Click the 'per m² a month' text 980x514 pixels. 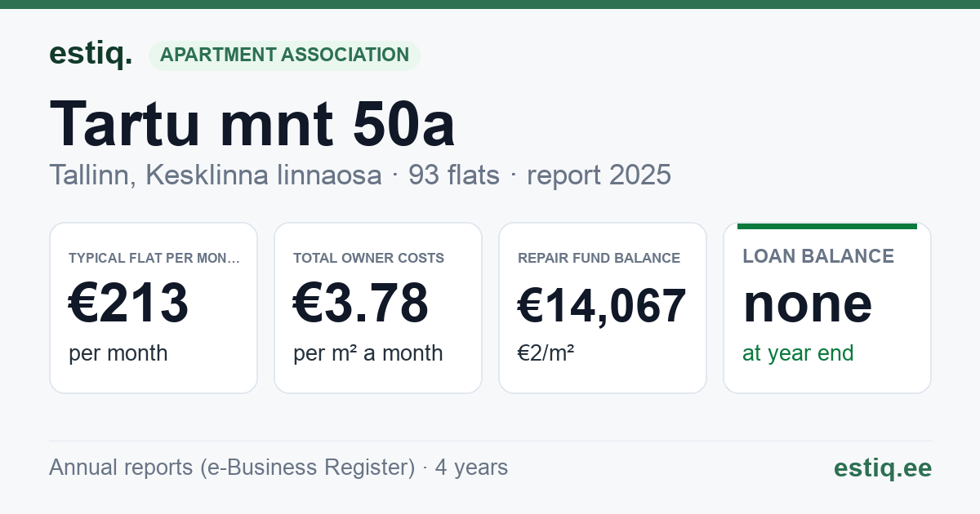point(368,353)
